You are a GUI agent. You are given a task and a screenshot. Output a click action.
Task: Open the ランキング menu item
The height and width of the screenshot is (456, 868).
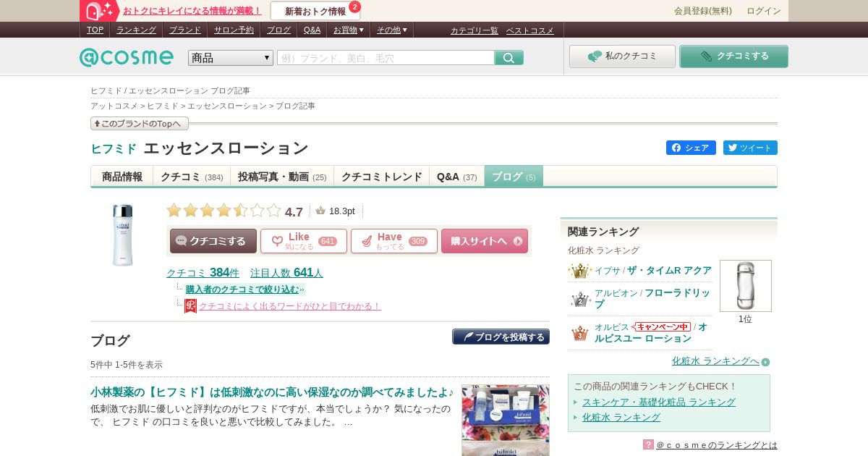click(136, 30)
